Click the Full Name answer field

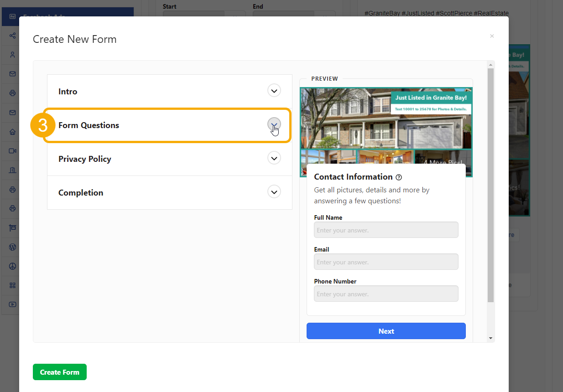pyautogui.click(x=386, y=230)
